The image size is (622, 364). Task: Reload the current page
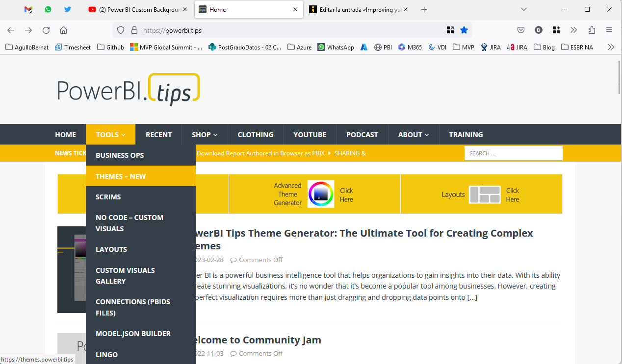[x=46, y=30]
